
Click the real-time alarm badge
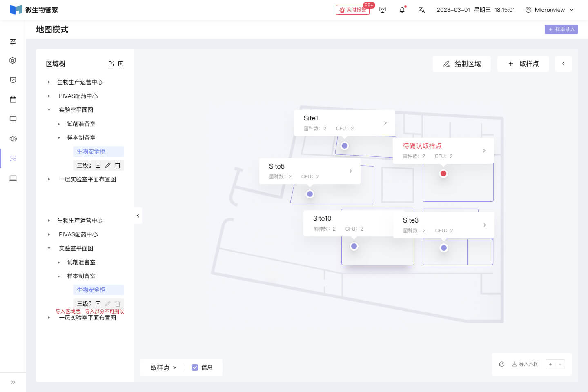[x=353, y=10]
